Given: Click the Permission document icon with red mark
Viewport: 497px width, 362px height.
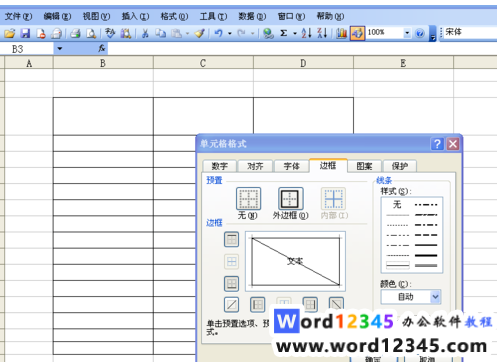Looking at the screenshot, I should (41, 33).
